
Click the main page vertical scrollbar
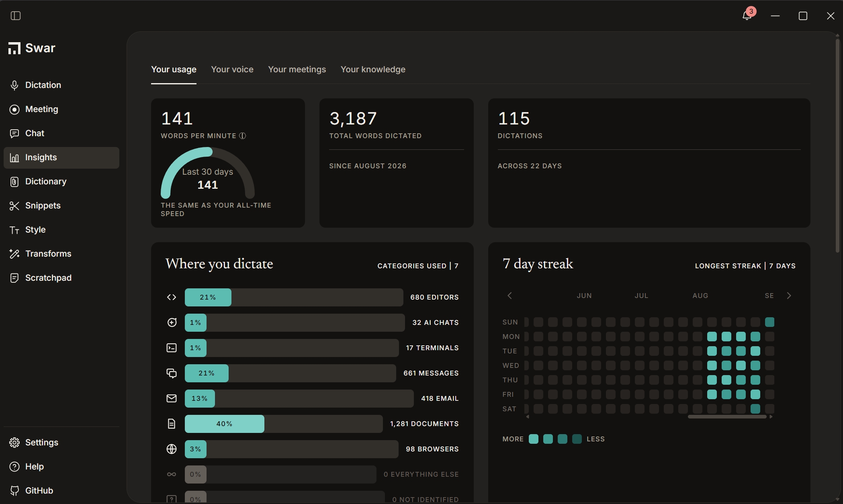[837, 145]
